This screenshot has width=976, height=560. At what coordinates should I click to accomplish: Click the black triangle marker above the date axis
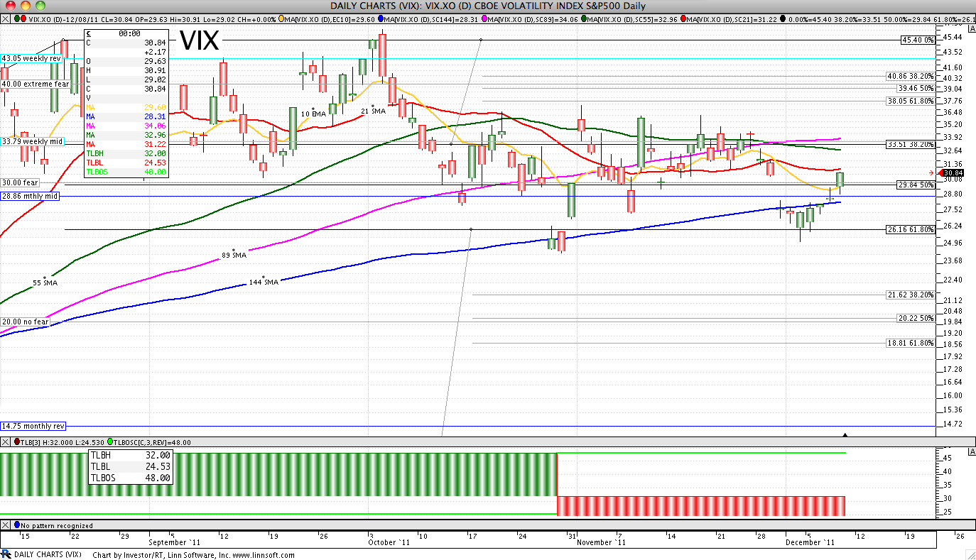point(845,434)
